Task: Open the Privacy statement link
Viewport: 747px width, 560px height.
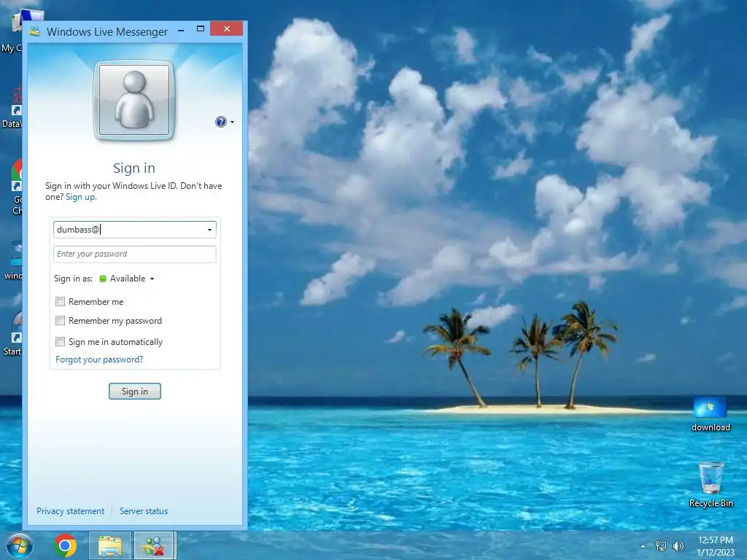Action: point(71,511)
